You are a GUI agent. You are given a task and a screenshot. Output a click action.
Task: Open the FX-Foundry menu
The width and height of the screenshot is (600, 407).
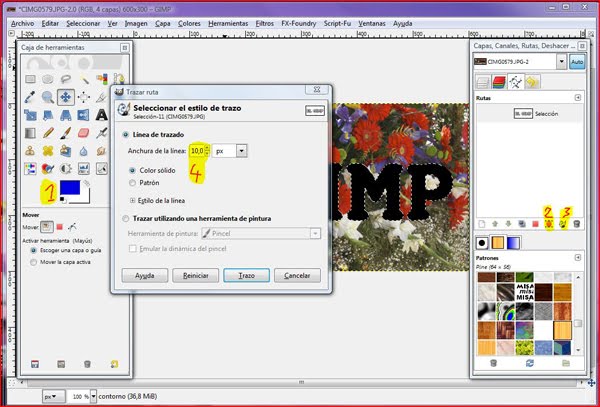pyautogui.click(x=298, y=24)
